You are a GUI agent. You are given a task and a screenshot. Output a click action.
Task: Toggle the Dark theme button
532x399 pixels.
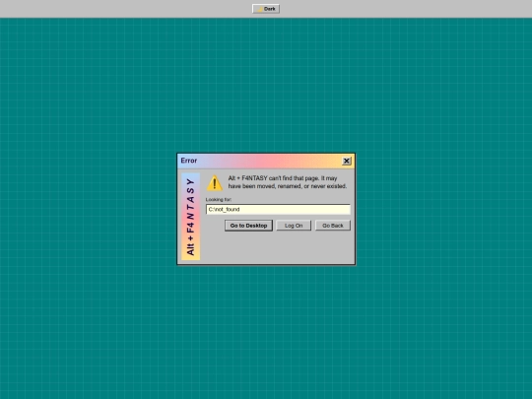(x=266, y=9)
